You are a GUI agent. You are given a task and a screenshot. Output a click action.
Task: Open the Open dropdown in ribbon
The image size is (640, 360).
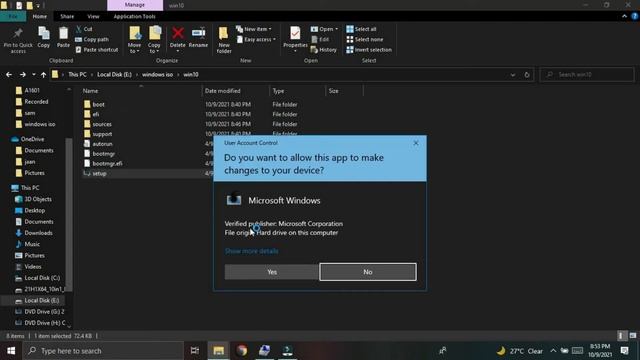point(324,29)
